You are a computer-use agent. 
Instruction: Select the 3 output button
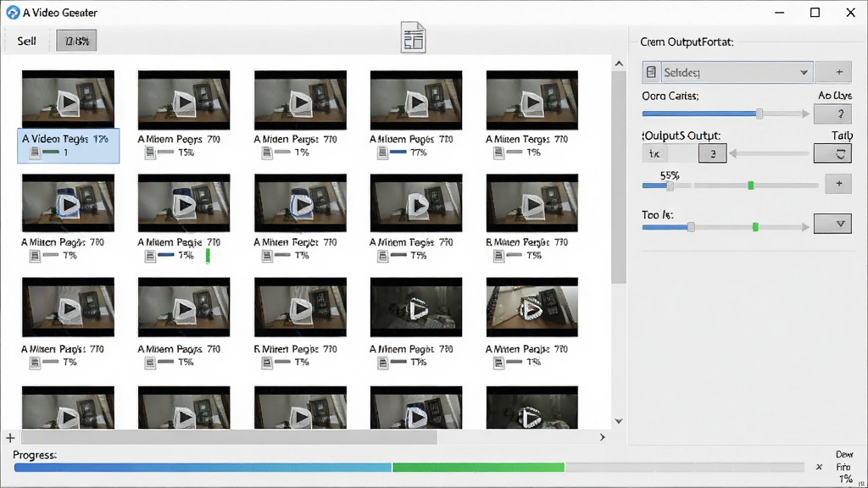pos(712,153)
